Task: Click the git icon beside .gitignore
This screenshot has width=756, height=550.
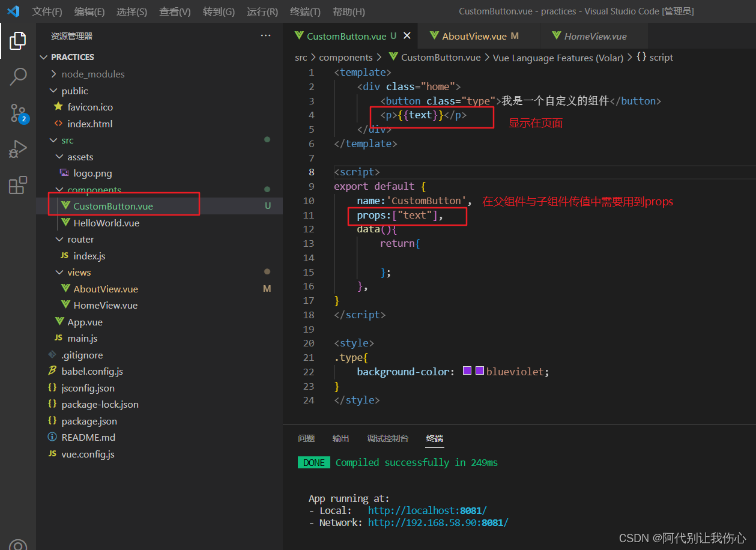Action: [52, 355]
